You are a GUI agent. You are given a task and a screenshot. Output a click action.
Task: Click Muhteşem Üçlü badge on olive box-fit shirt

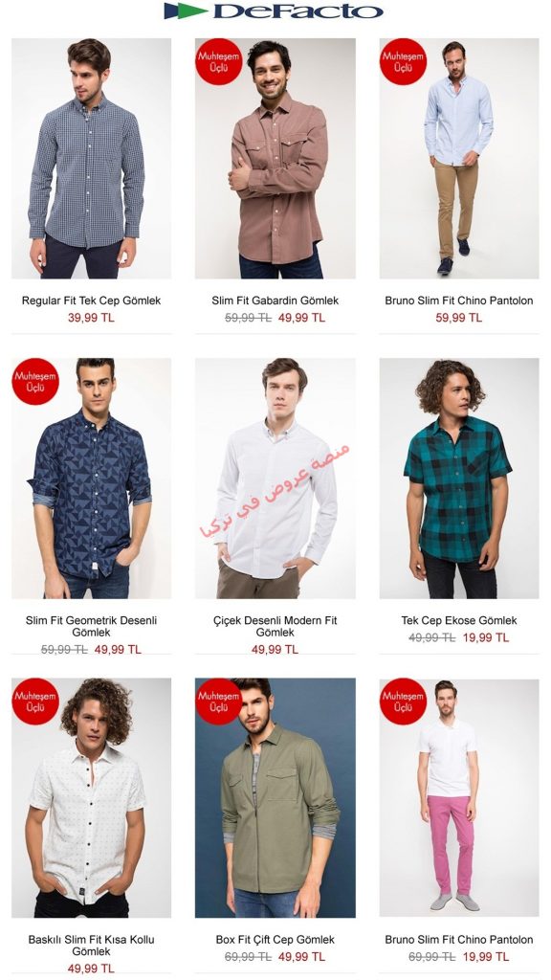coord(219,702)
